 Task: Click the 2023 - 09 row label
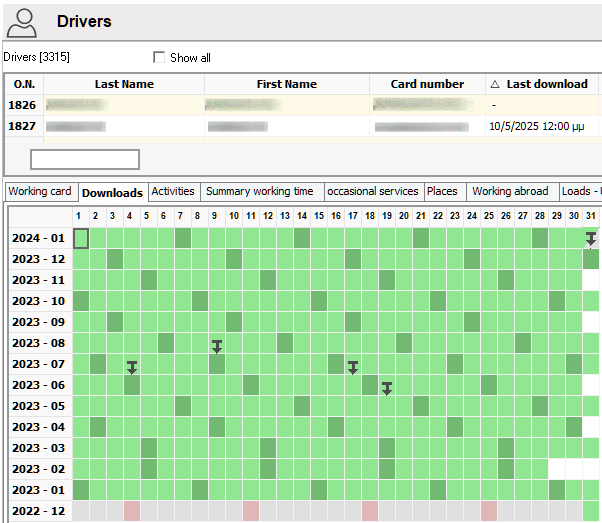tap(38, 322)
